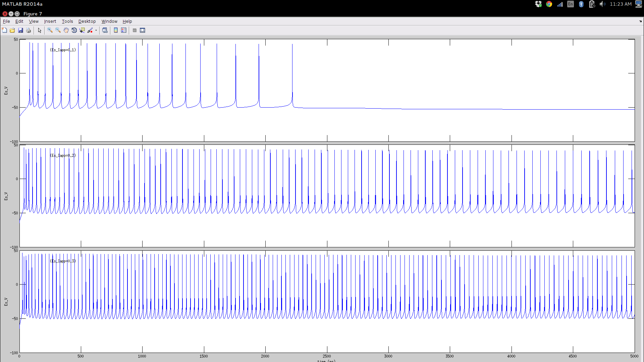
Task: Select the Edit Plot arrow tool
Action: click(40, 30)
